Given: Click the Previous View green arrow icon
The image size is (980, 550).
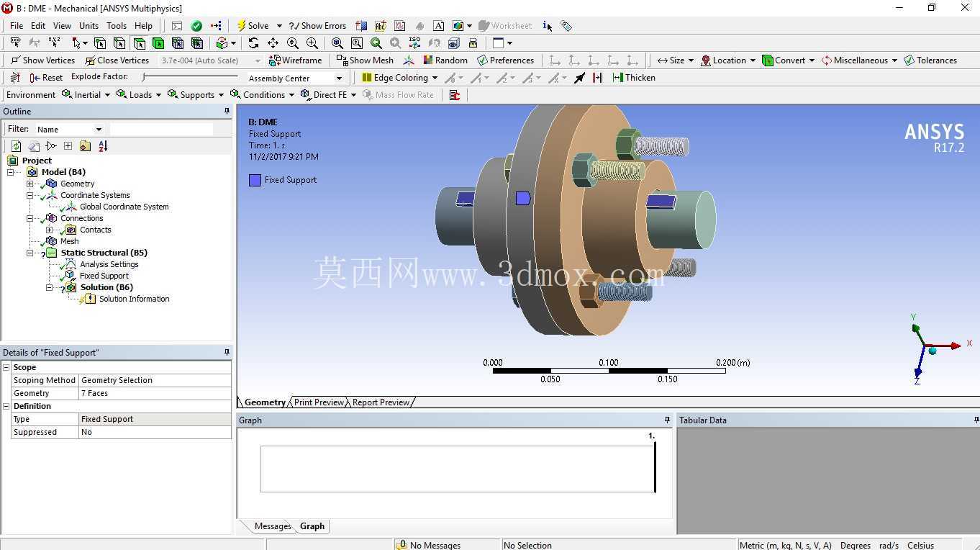Looking at the screenshot, I should (x=376, y=43).
